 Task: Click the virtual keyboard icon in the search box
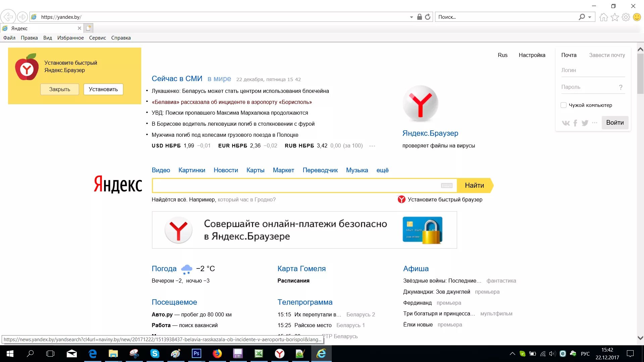(x=446, y=186)
